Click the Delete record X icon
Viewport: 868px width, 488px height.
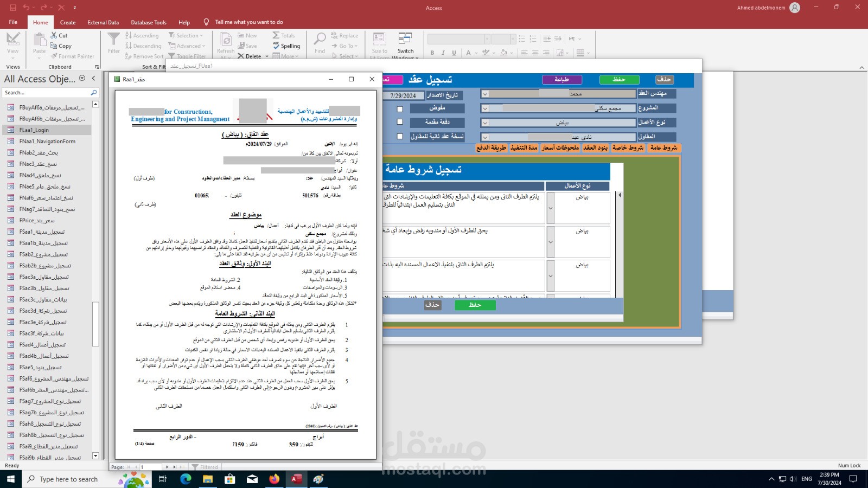(x=241, y=56)
